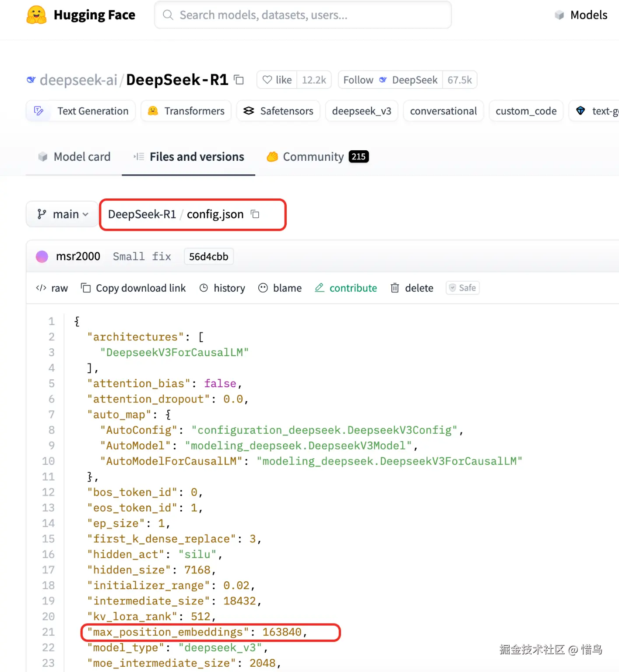
Task: Click the whale icon in Follow button
Action: tap(383, 80)
